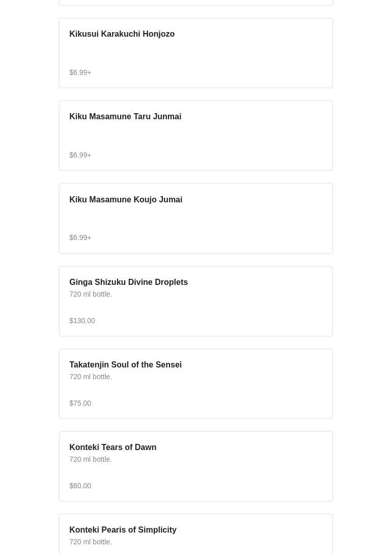Select the Kiku Masamune Taru Junmai title

click(125, 117)
